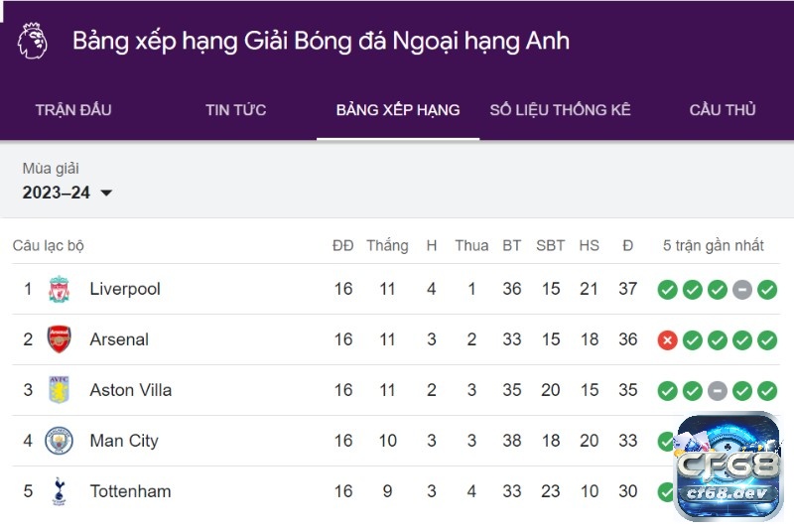Select the BẢNG XẾP HẠNG tab
This screenshot has width=794, height=532.
(398, 110)
